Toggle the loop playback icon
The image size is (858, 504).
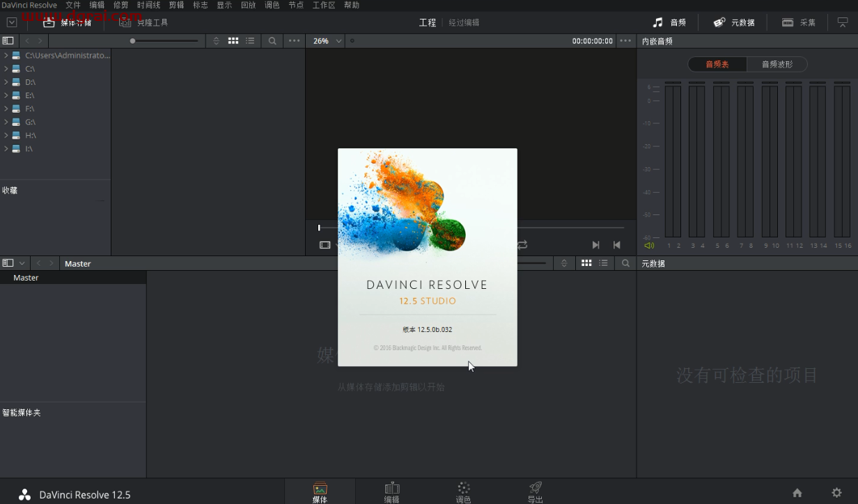pos(522,245)
